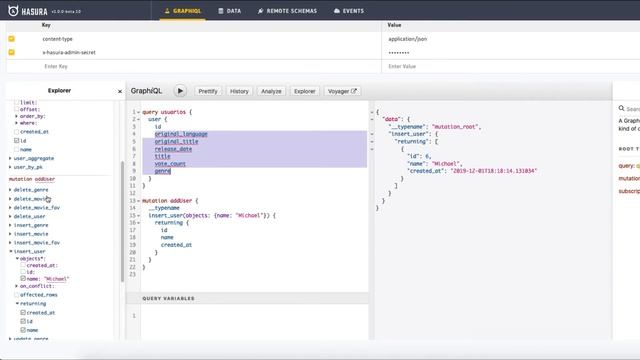Screen dimensions: 640x360
Task: Click the mutation root type link in docs
Action: click(629, 178)
